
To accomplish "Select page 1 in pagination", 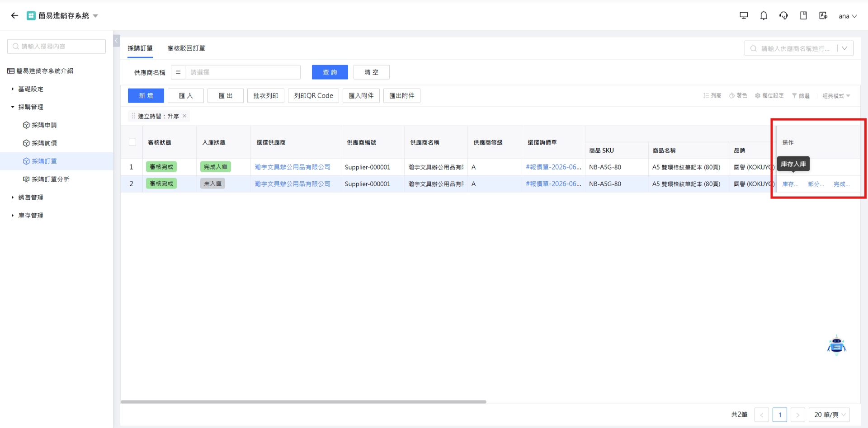I will point(780,415).
